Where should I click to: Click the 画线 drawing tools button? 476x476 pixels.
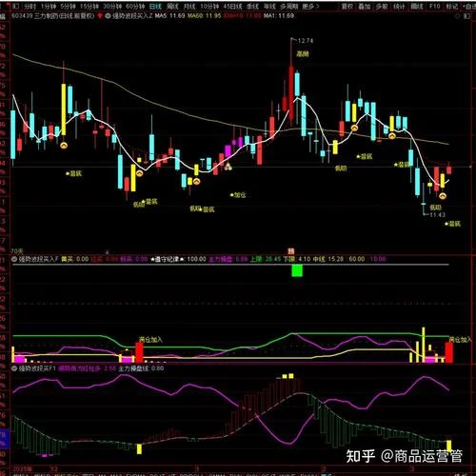(417, 7)
